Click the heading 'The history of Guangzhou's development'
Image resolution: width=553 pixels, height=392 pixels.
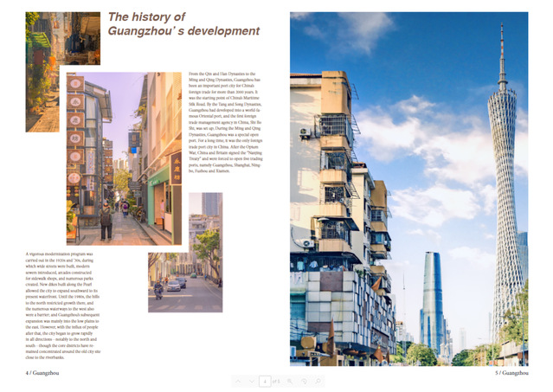(x=183, y=24)
